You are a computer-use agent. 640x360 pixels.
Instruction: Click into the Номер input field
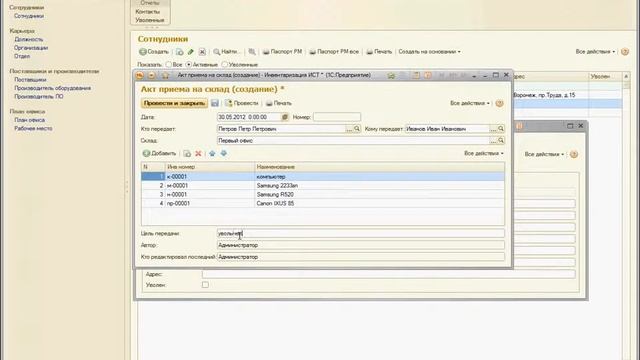[337, 117]
